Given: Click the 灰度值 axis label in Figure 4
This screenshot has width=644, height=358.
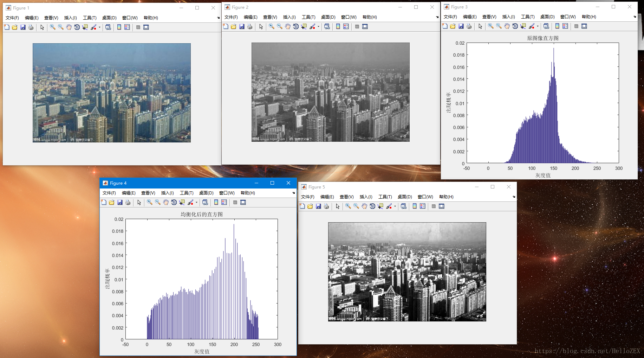Looking at the screenshot, I should [x=202, y=352].
